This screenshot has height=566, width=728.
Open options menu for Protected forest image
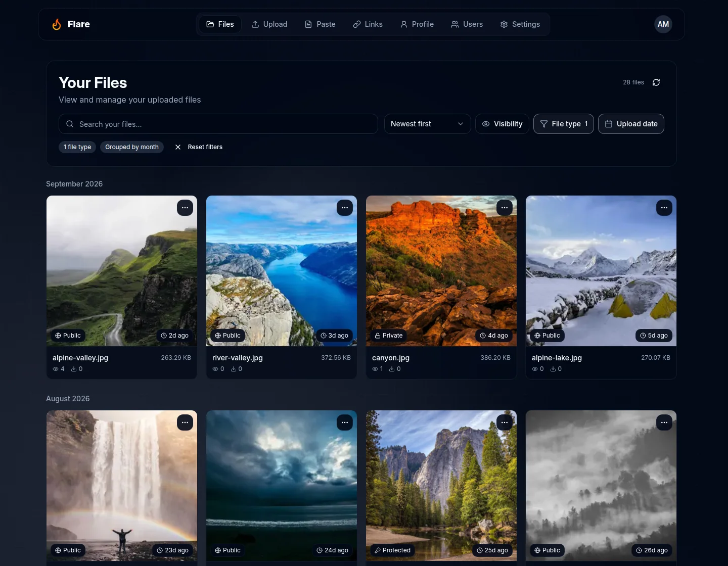click(x=505, y=422)
